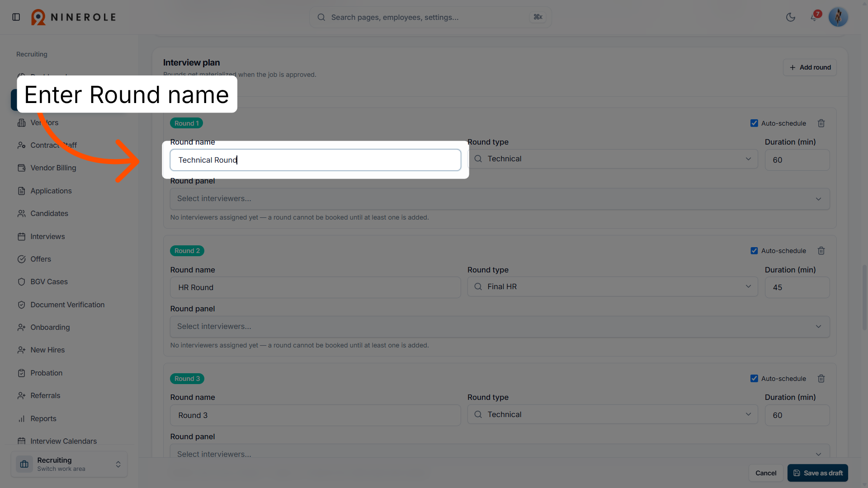Click Round 3 name field
Screen dimensions: 868x488
point(316,415)
